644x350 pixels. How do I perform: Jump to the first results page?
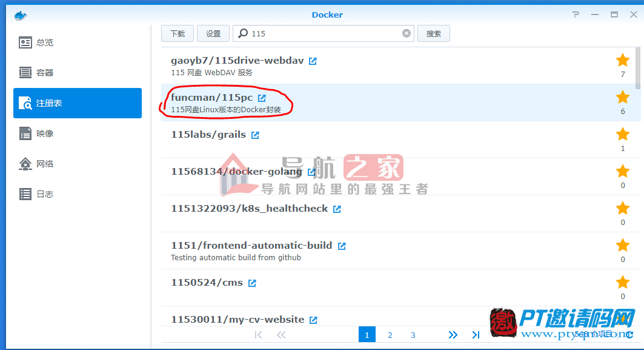click(258, 335)
